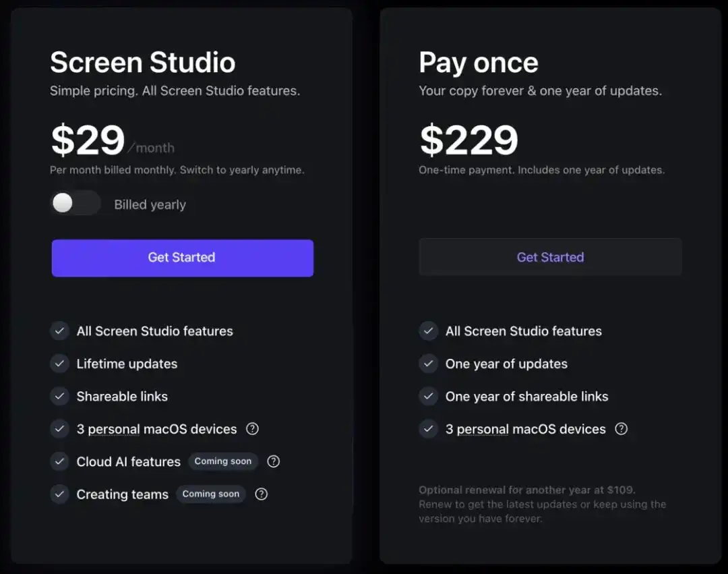Viewport: 728px width, 574px height.
Task: Click help icon beside Creating teams
Action: 261,494
